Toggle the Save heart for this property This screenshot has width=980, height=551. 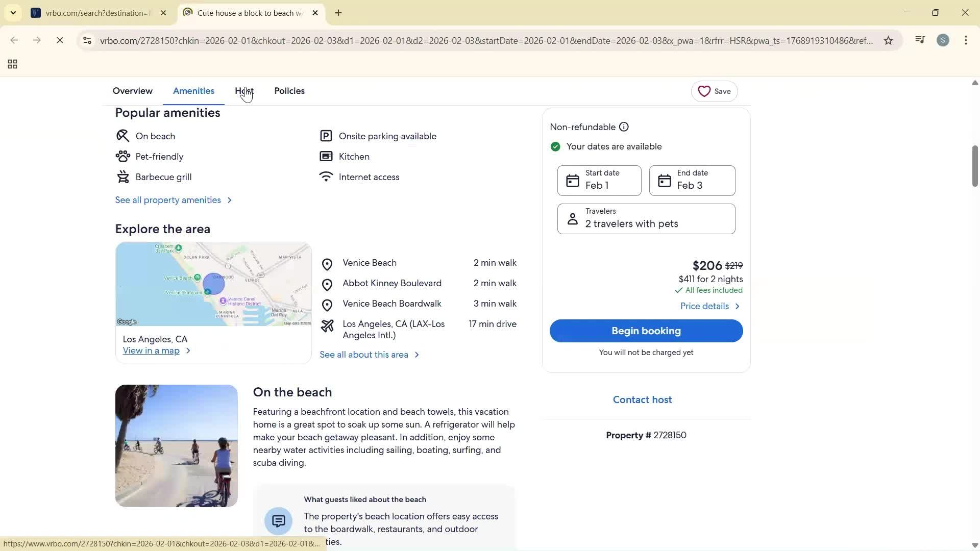704,91
